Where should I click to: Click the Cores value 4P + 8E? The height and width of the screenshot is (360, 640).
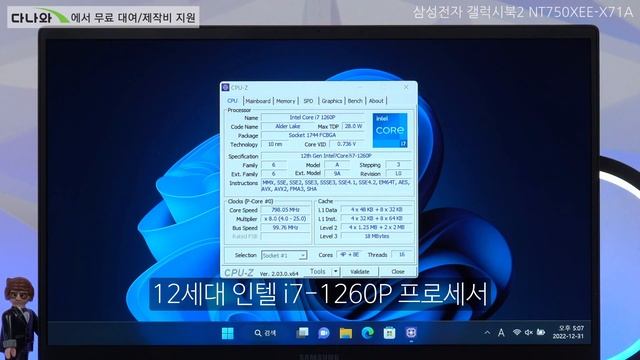(x=349, y=255)
